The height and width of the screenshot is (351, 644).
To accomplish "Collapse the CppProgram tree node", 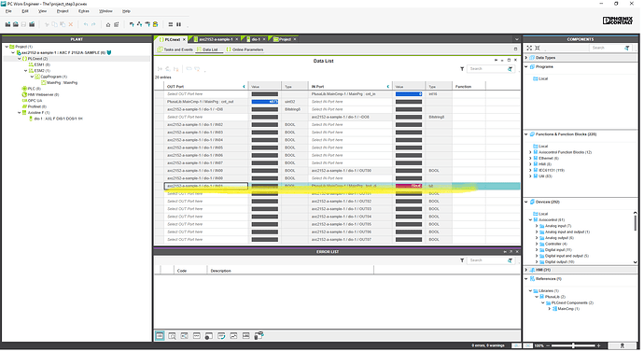I will 32,77.
